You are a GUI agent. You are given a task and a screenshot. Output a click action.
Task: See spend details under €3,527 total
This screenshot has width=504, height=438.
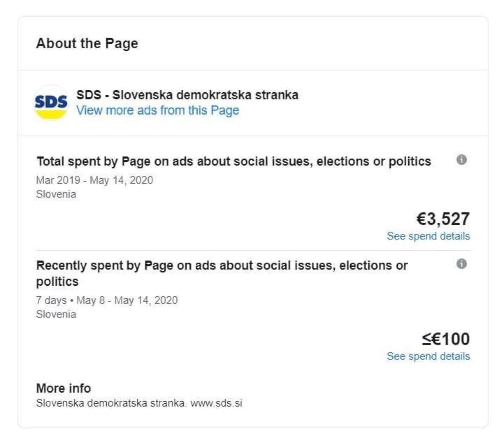pos(428,236)
